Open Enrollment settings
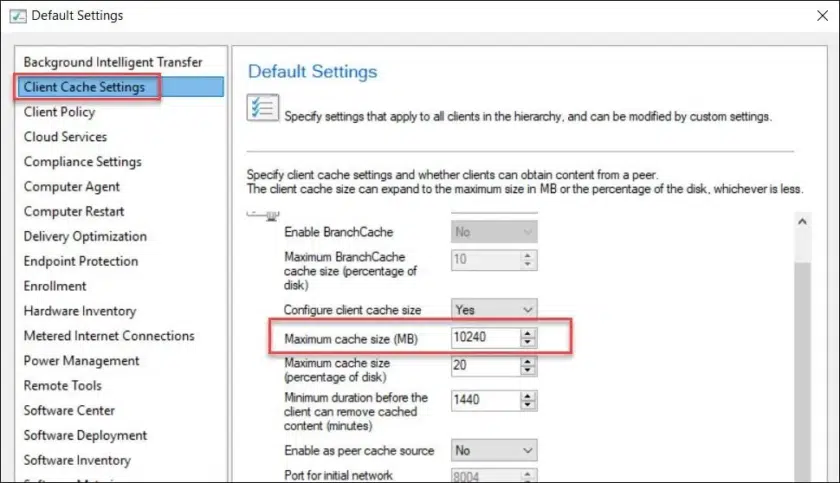The height and width of the screenshot is (483, 840). tap(55, 286)
